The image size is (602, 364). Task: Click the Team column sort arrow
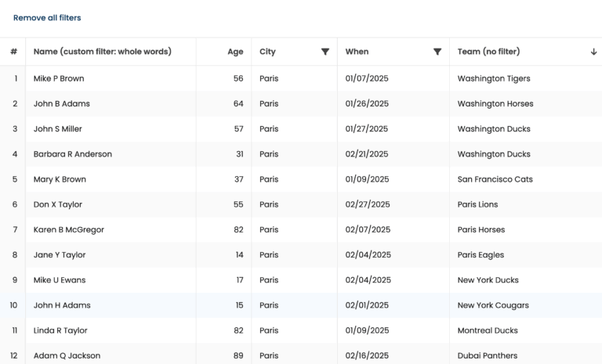[593, 52]
